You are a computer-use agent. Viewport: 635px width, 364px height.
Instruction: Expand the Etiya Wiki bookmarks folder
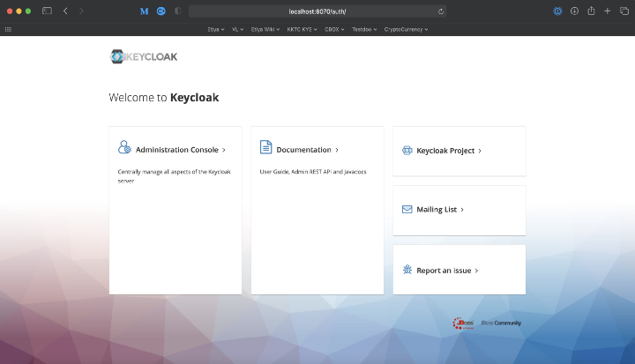pos(265,29)
